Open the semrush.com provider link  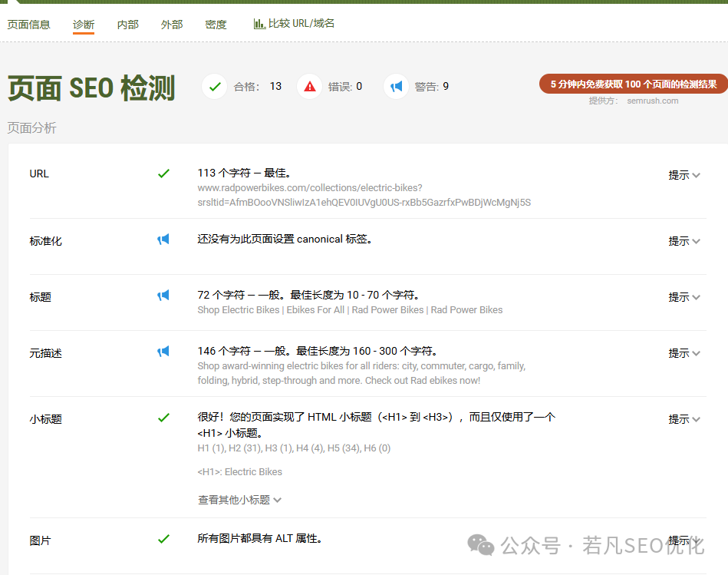[652, 101]
